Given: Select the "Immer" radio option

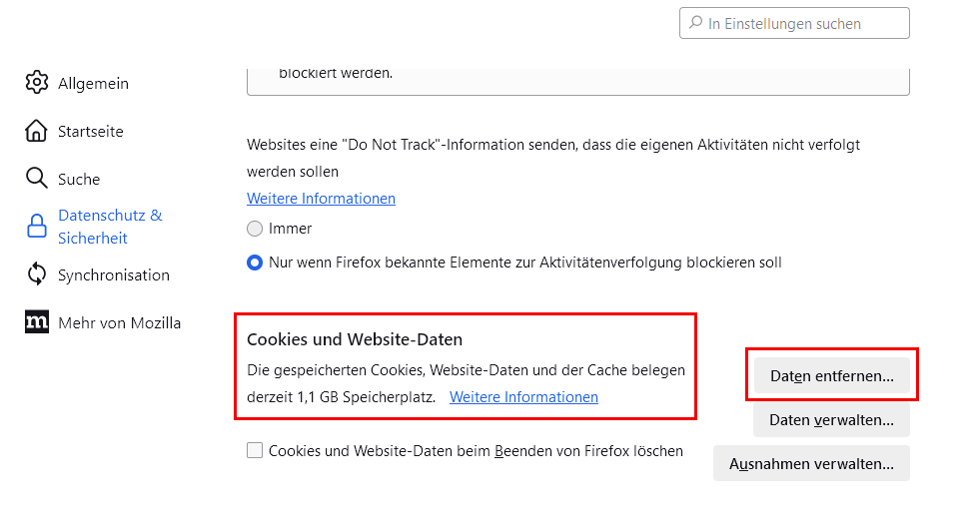Looking at the screenshot, I should point(255,229).
